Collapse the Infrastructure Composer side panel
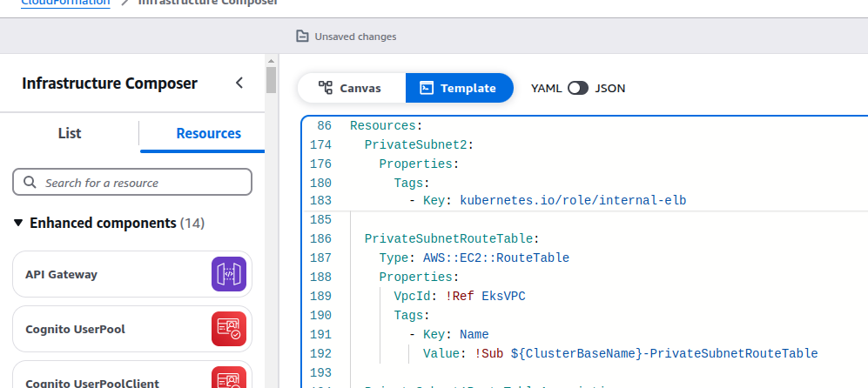This screenshot has width=868, height=388. pyautogui.click(x=239, y=84)
